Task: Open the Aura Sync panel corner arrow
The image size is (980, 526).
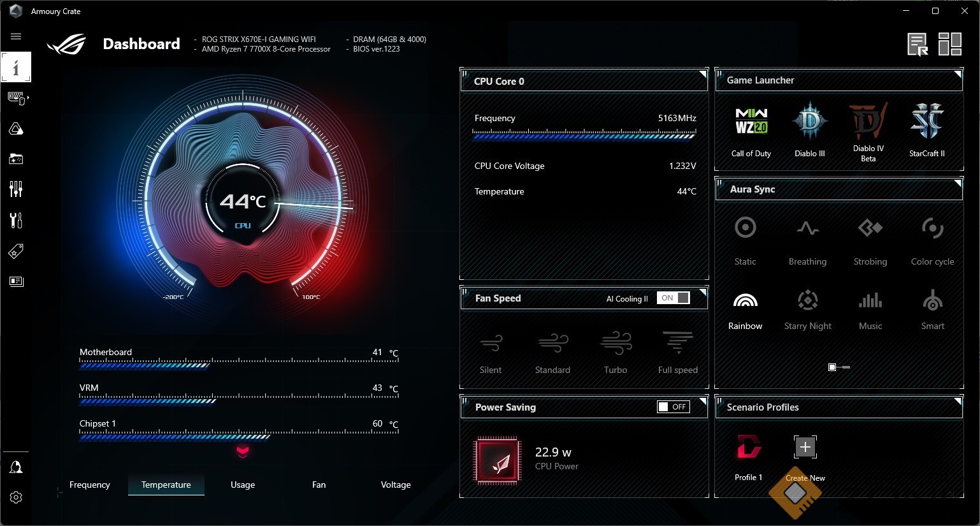Action: [958, 184]
